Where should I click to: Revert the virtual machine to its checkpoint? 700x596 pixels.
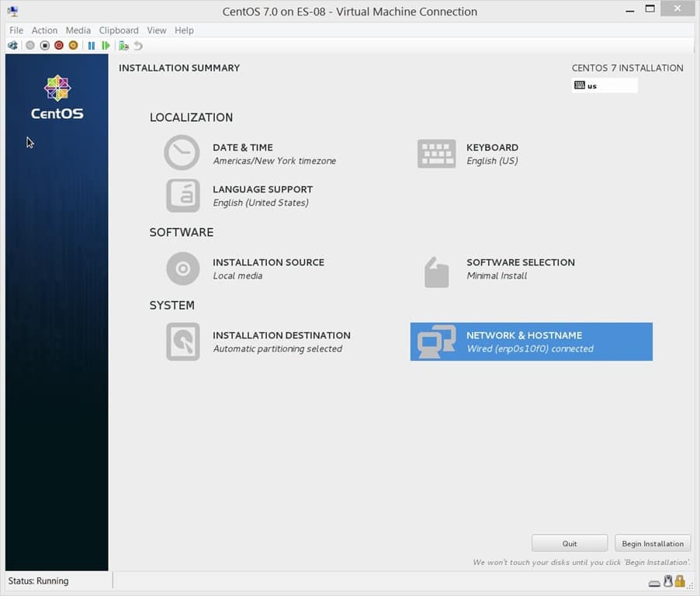coord(137,45)
